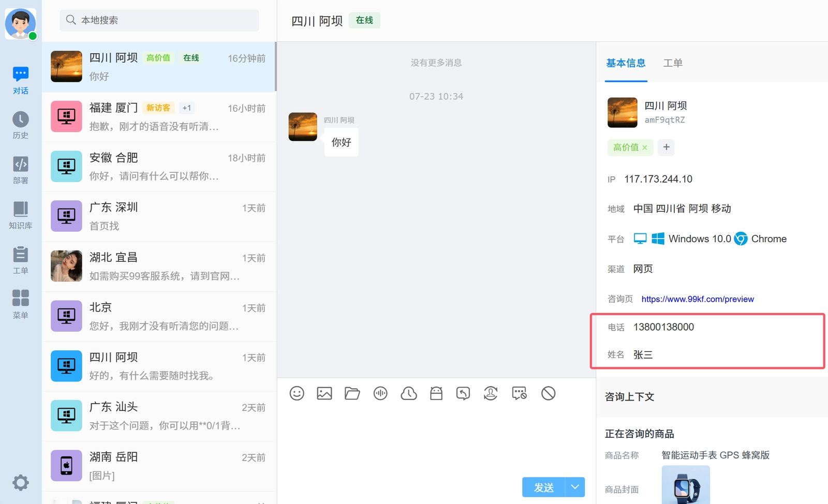
Task: Remove the 高价值 tag
Action: (x=645, y=147)
